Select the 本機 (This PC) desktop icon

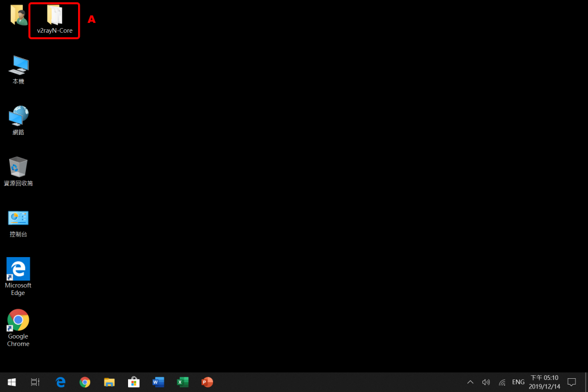18,69
